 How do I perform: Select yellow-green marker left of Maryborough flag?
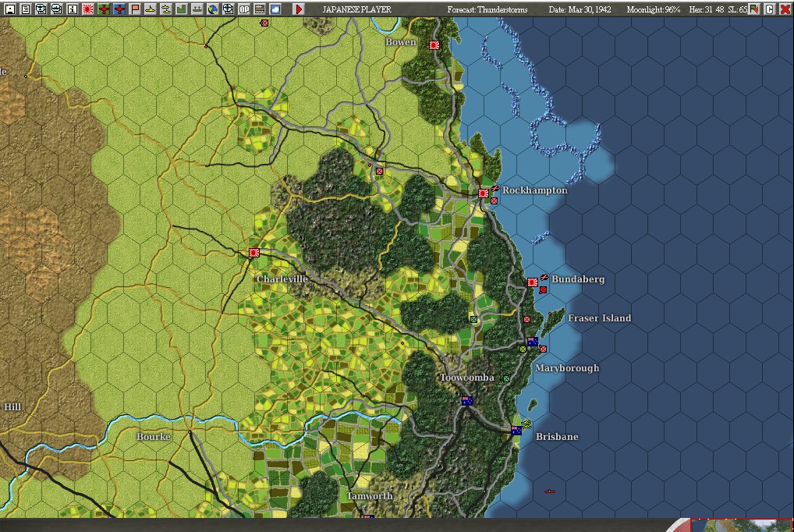pos(523,349)
